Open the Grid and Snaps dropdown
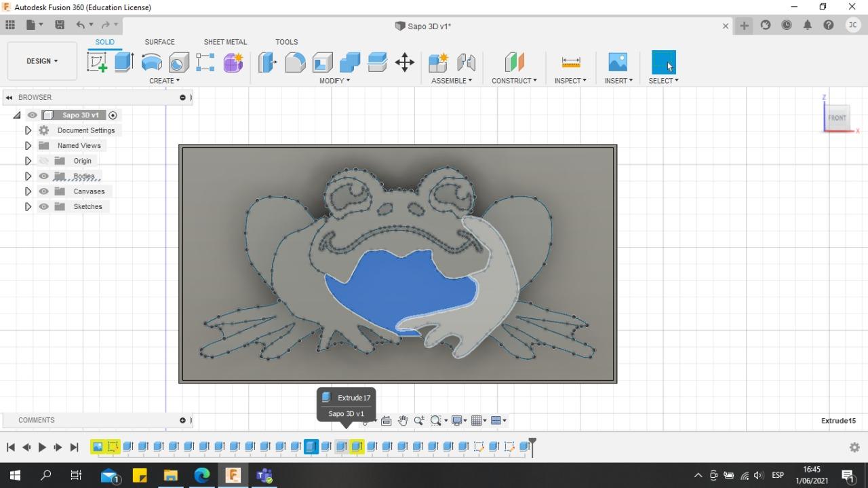The image size is (868, 488). [x=479, y=421]
